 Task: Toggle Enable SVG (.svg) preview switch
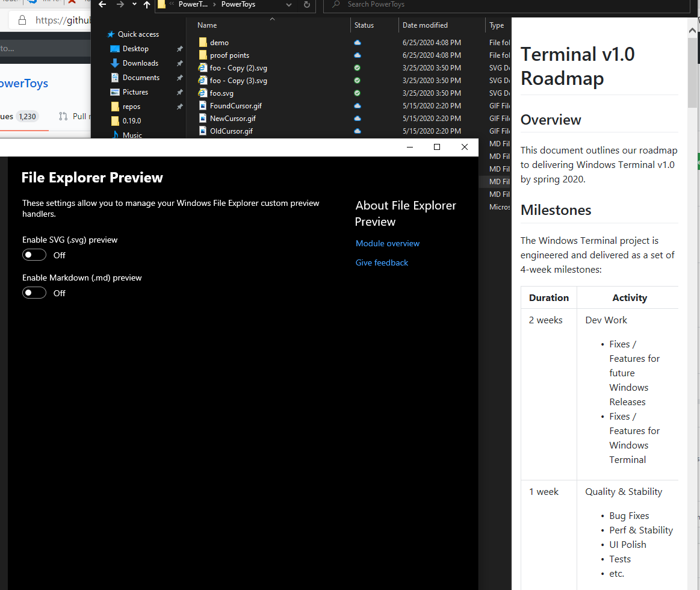tap(34, 255)
